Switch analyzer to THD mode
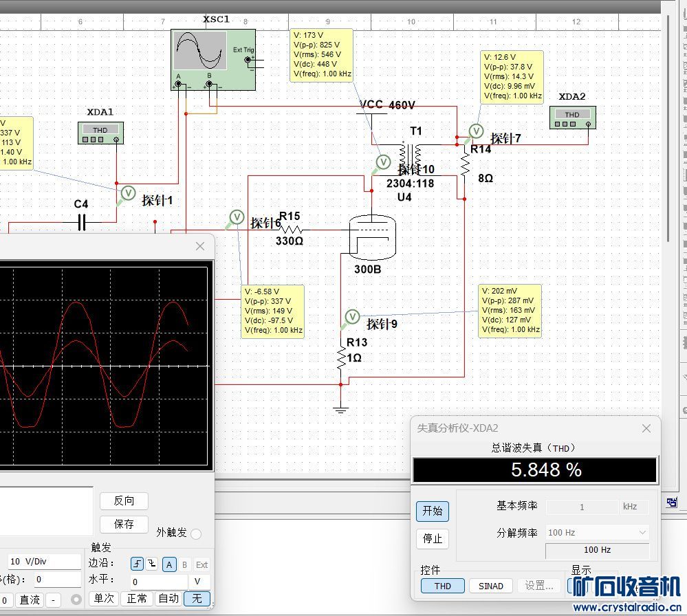The height and width of the screenshot is (616, 687). [442, 586]
